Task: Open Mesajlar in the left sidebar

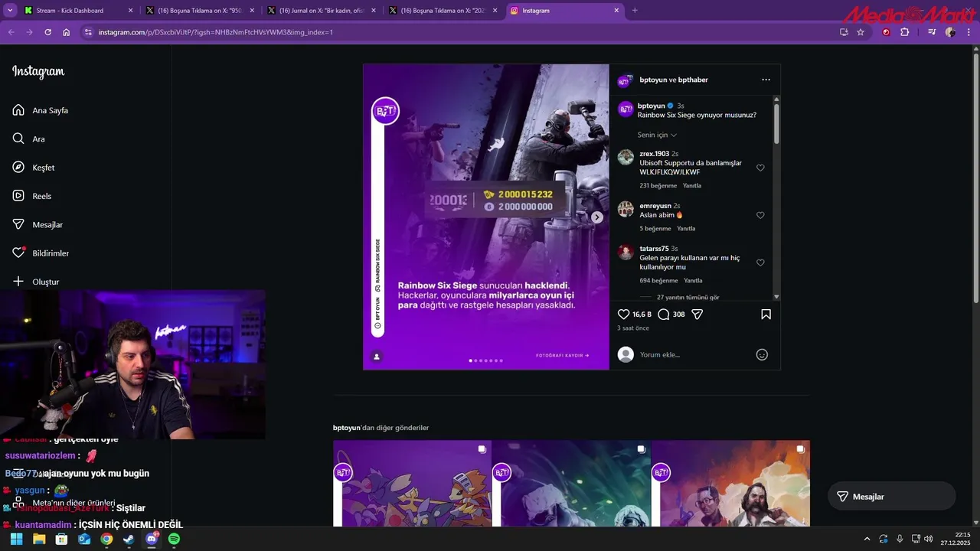Action: point(38,225)
